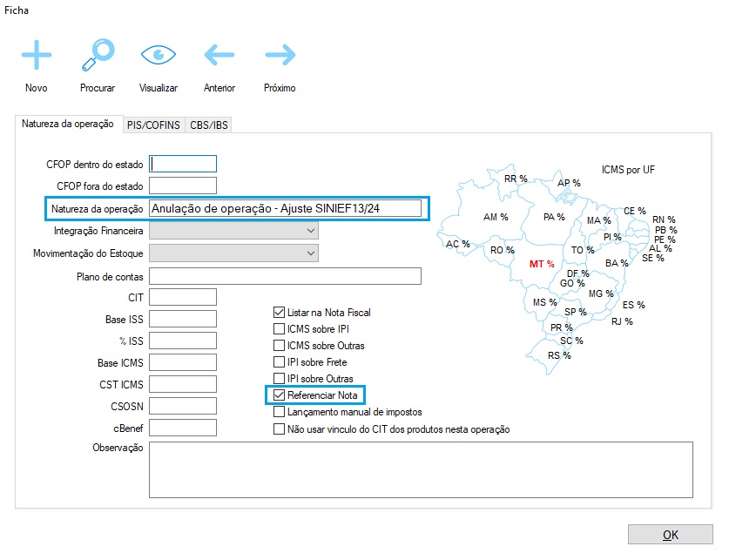Click the Visualizar eye icon
The image size is (729, 560).
click(x=159, y=55)
